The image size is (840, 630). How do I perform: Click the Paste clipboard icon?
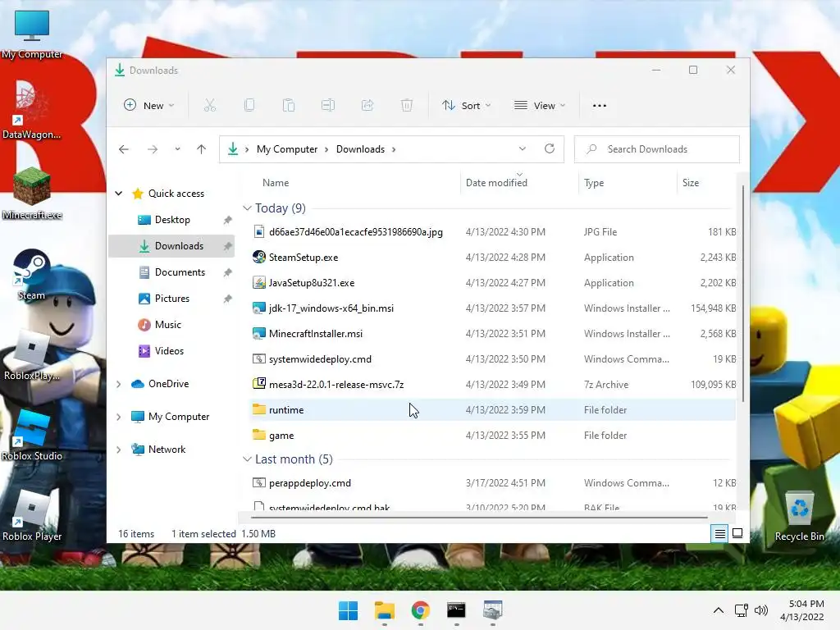[289, 106]
